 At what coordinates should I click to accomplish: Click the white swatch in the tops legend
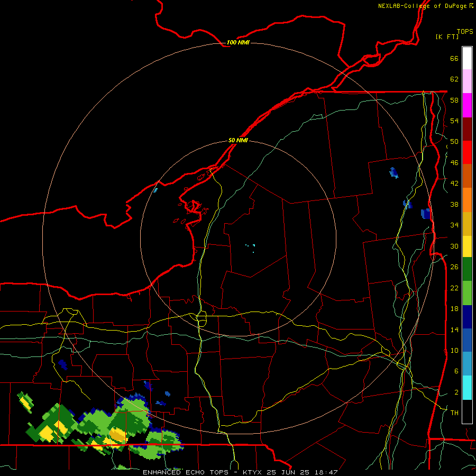[x=467, y=58]
